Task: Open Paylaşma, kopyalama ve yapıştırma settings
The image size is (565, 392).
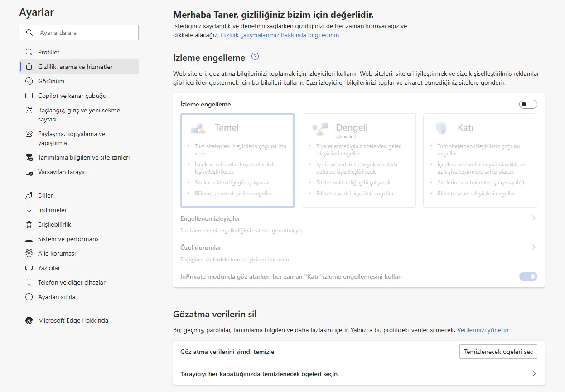Action: pyautogui.click(x=79, y=138)
